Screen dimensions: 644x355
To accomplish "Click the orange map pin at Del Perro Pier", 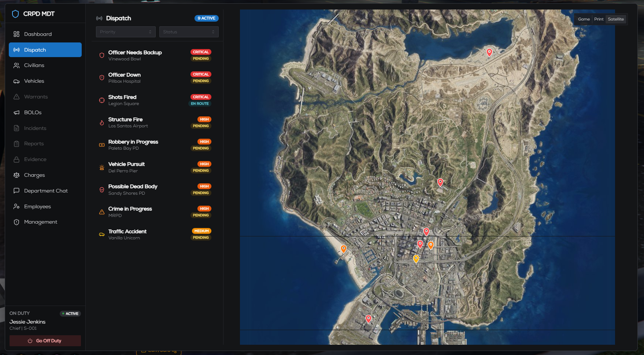I will click(x=344, y=249).
